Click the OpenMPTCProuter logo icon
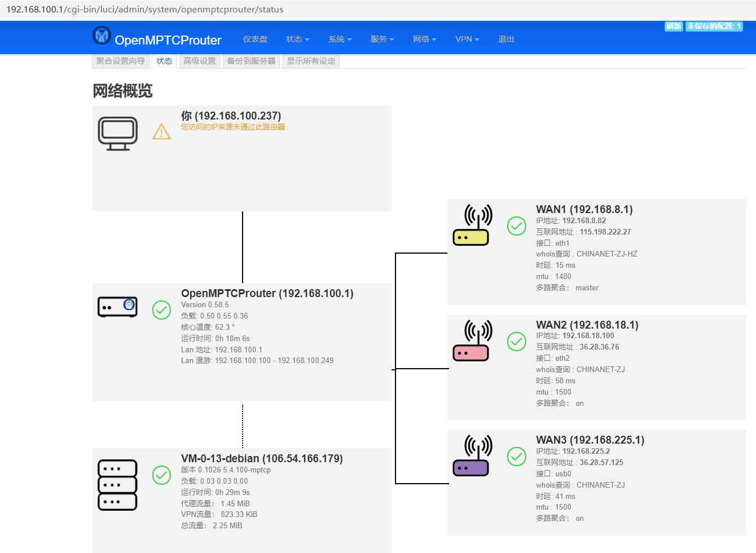 (102, 36)
